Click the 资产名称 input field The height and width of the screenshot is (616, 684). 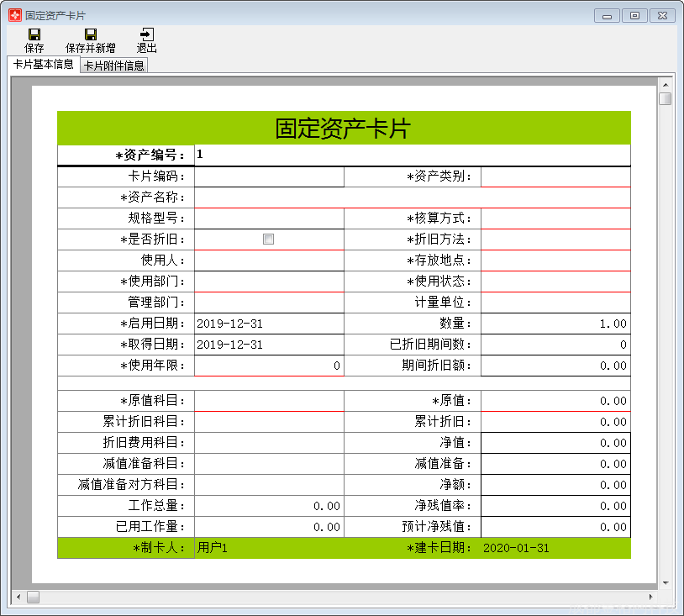tap(412, 197)
